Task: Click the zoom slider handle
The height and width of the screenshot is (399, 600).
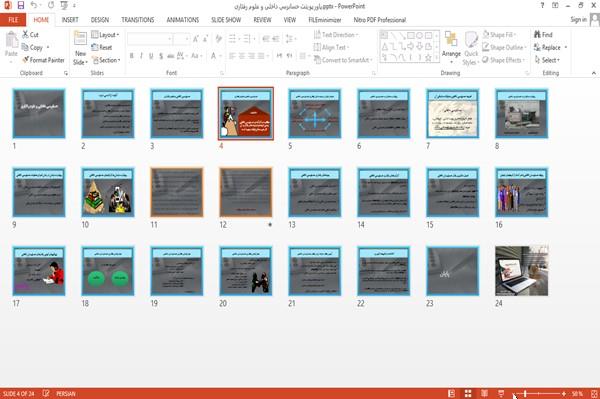Action: 525,393
